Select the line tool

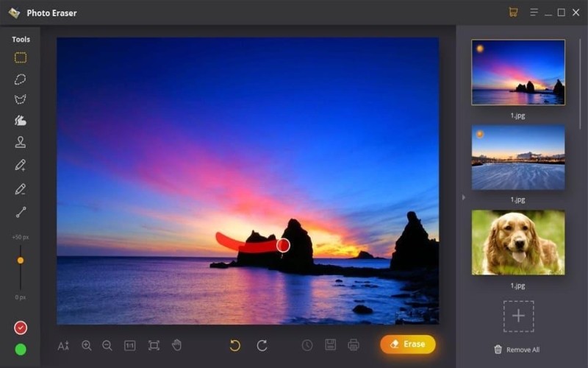[x=21, y=212]
